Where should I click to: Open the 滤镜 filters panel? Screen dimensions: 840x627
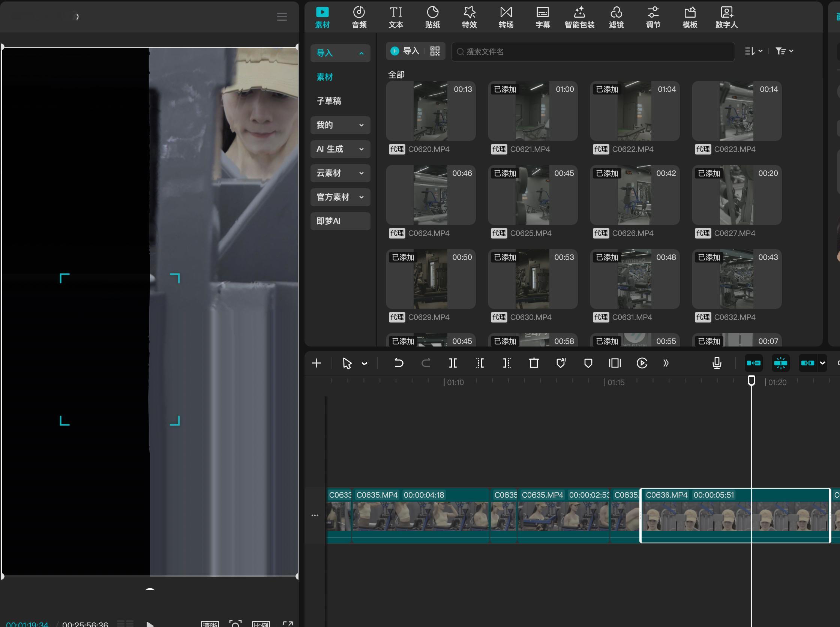click(x=616, y=18)
